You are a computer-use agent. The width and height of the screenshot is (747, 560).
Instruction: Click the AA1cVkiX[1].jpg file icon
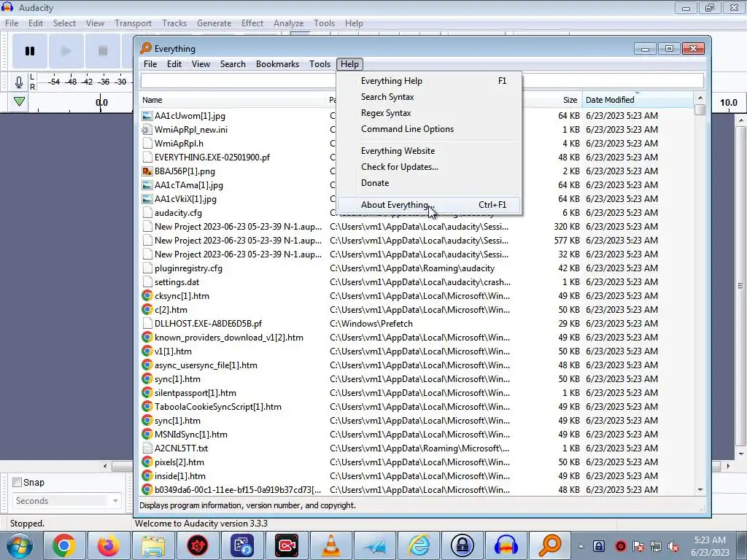[147, 199]
